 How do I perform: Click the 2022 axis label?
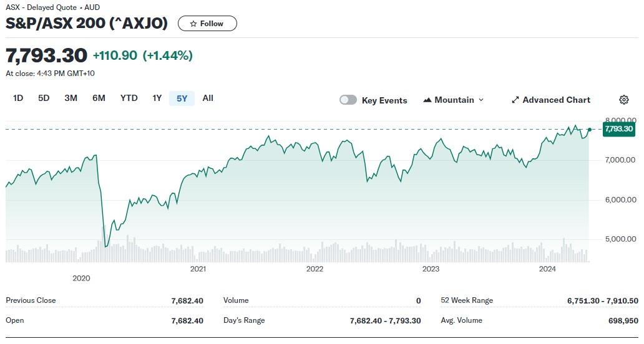(315, 269)
